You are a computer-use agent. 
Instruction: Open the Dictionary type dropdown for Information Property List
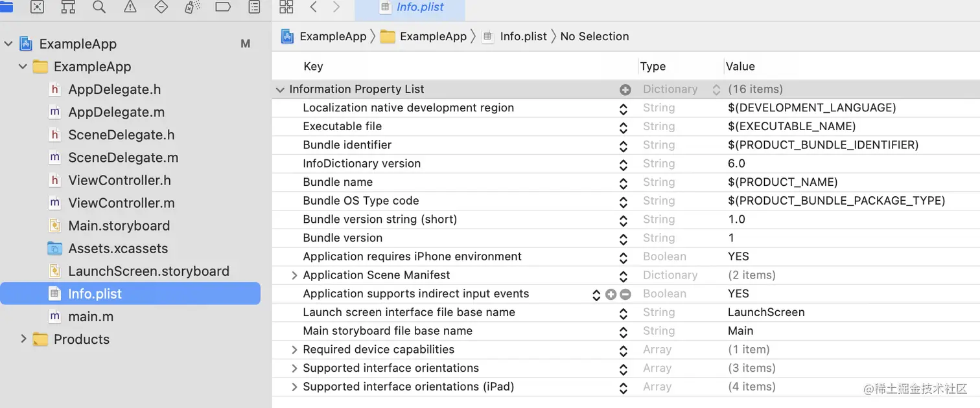(x=716, y=89)
